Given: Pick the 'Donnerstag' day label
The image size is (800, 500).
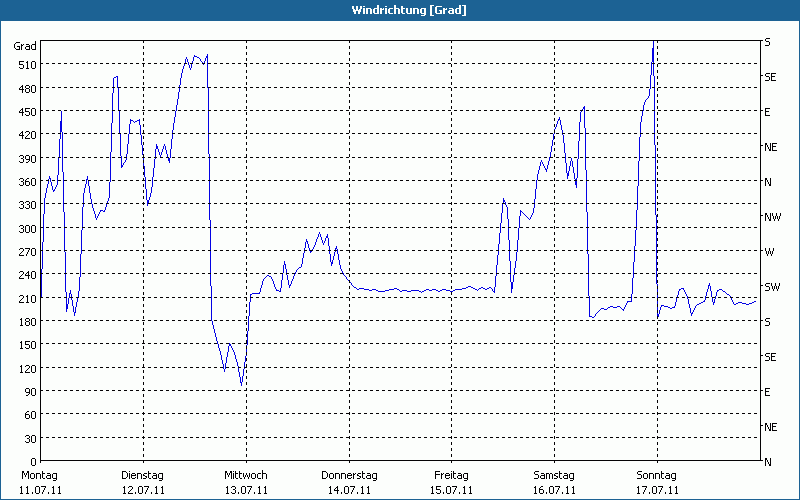Looking at the screenshot, I should coord(349,476).
